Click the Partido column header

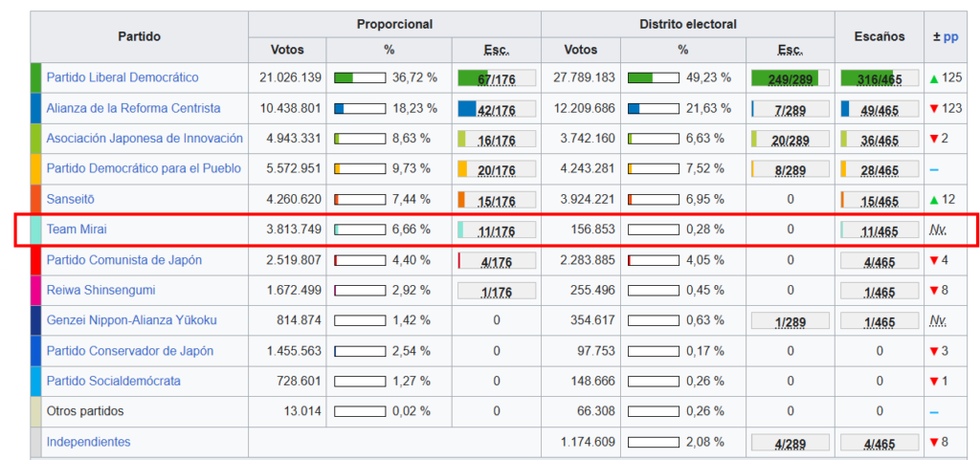[140, 37]
